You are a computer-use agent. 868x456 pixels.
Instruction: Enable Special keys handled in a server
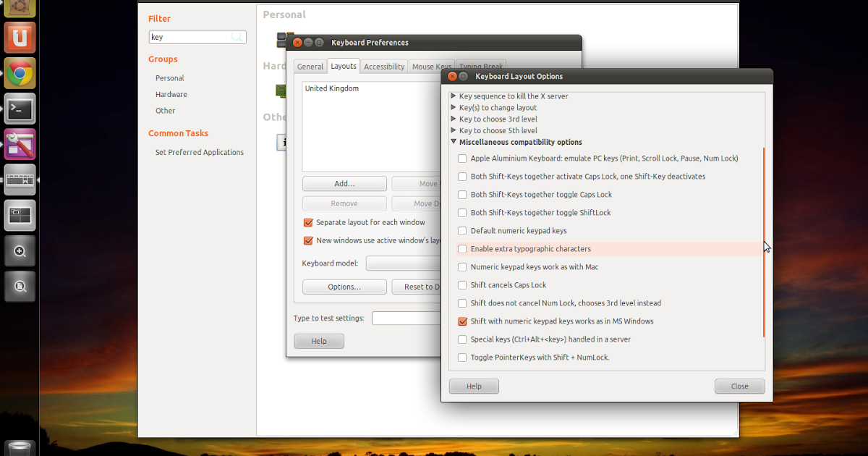pyautogui.click(x=462, y=339)
